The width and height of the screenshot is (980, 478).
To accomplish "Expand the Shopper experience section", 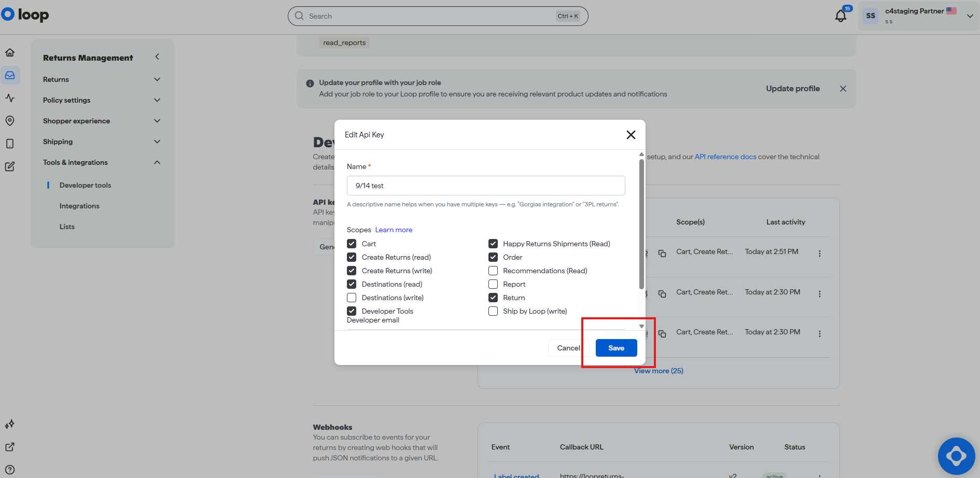I will pos(102,121).
